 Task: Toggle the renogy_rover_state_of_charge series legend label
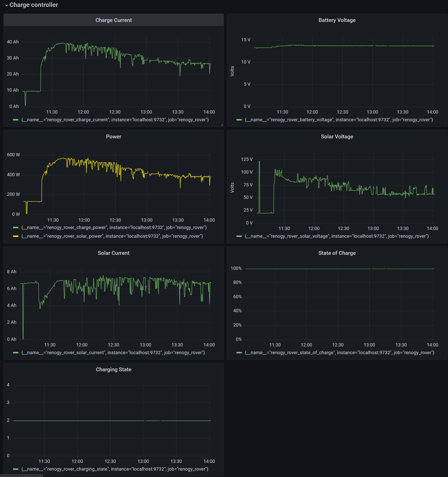click(340, 353)
